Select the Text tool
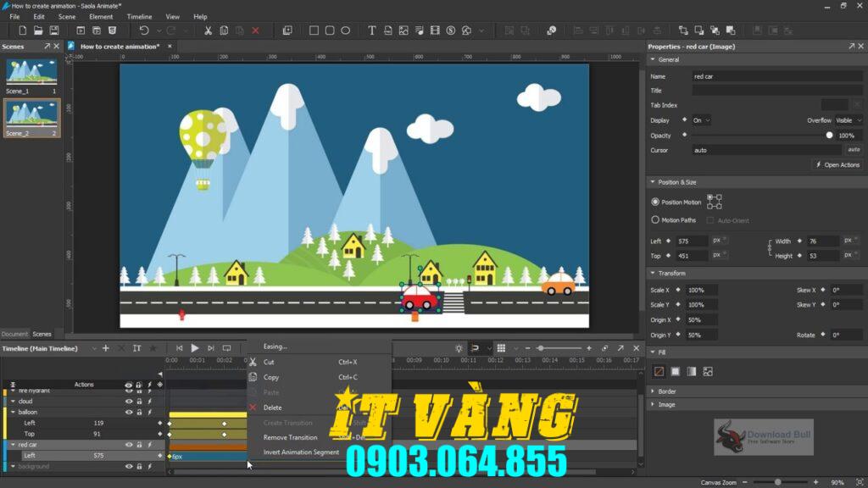Viewport: 868px width, 488px height. pos(371,30)
